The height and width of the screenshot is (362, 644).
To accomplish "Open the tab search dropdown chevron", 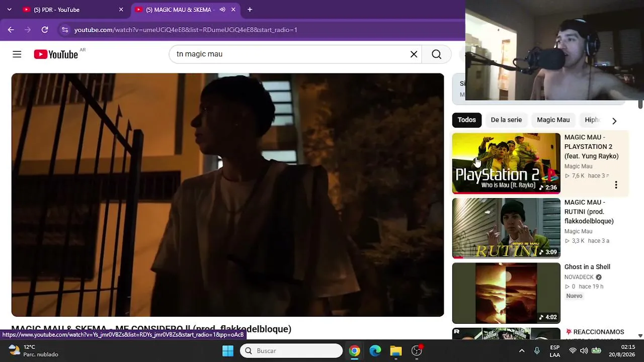I will coord(9,10).
